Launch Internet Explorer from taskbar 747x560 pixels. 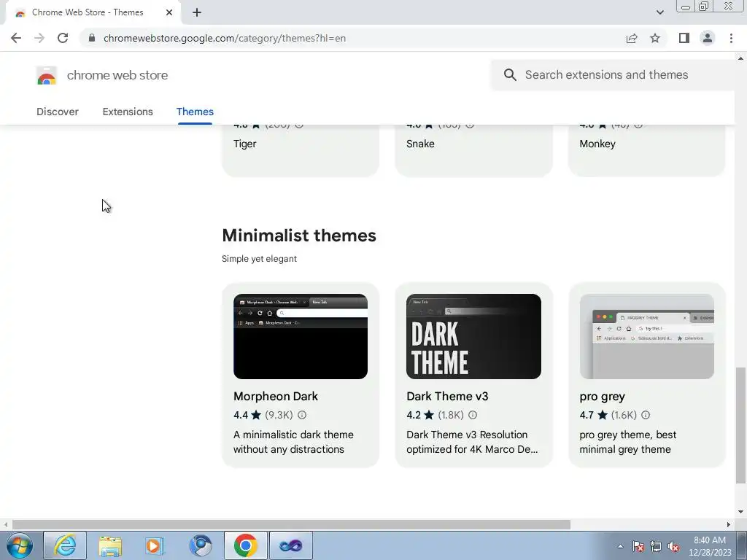[65, 545]
